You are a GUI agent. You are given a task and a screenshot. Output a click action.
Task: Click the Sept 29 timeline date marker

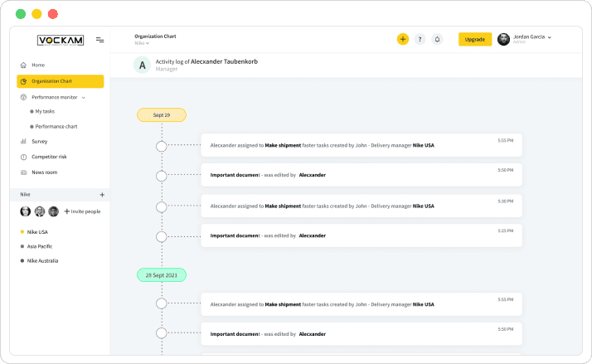tap(162, 115)
